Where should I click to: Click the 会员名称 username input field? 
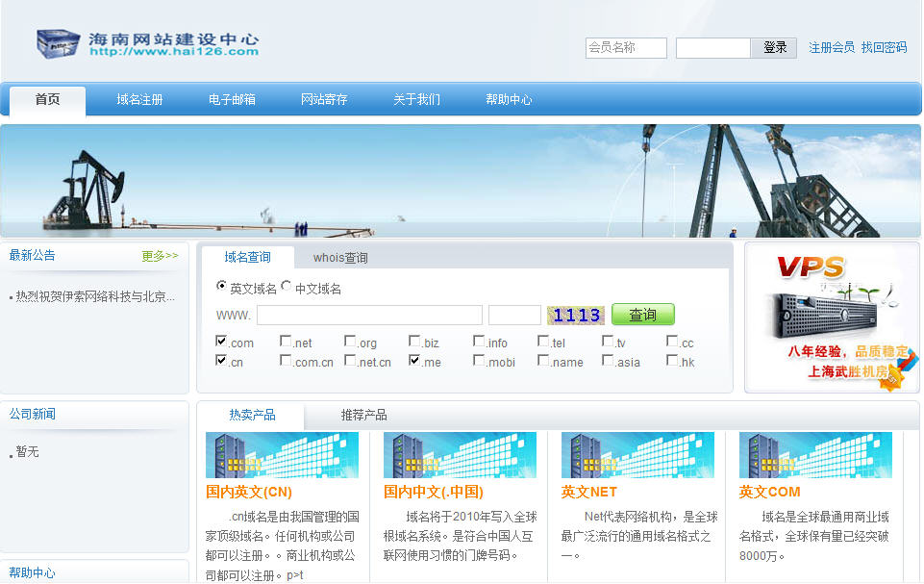tap(626, 48)
